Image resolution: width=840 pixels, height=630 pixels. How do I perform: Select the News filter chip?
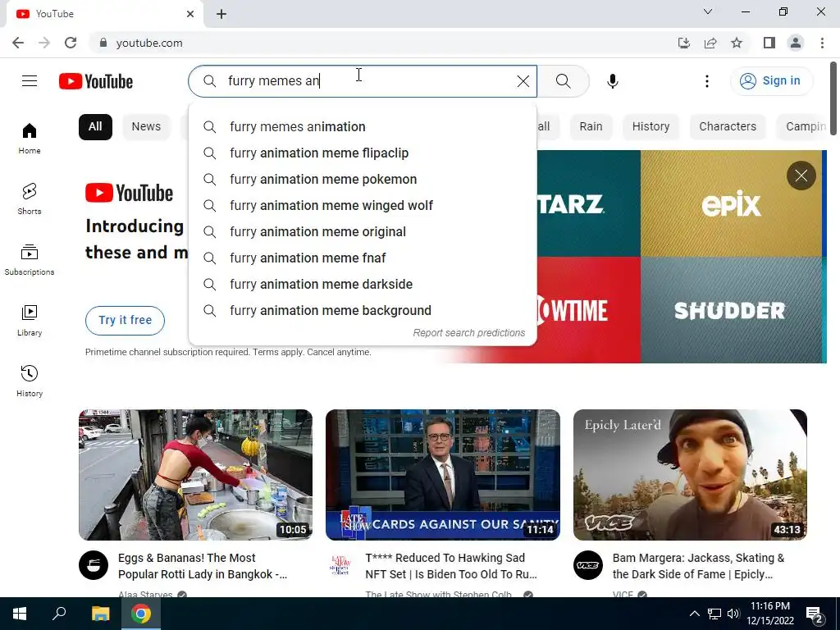[146, 126]
